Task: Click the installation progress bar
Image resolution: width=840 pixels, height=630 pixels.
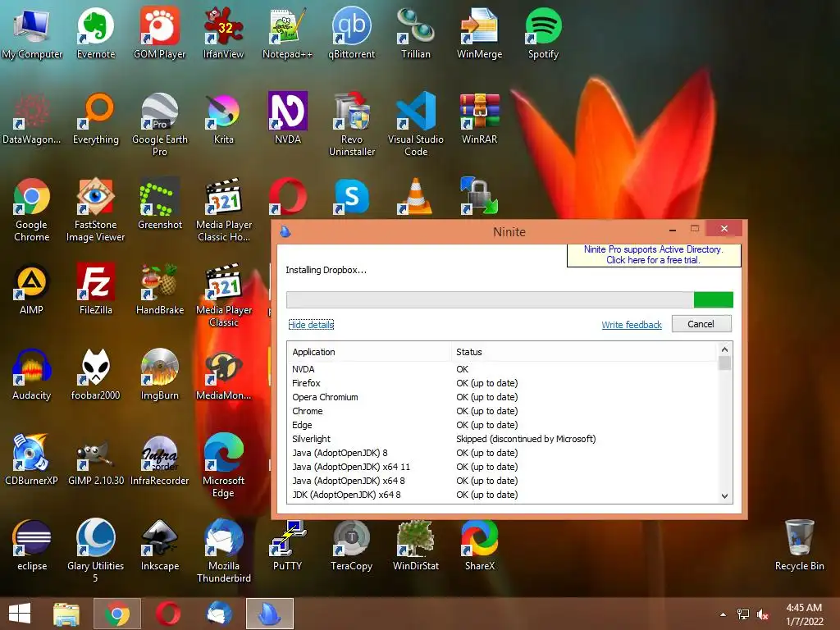Action: coord(509,299)
